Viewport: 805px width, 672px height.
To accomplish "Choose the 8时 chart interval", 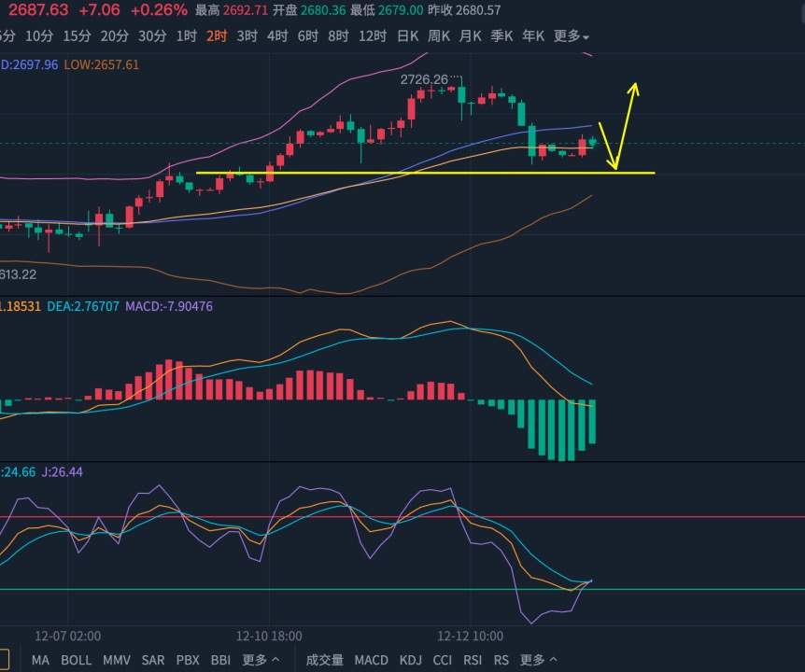I will (x=338, y=35).
